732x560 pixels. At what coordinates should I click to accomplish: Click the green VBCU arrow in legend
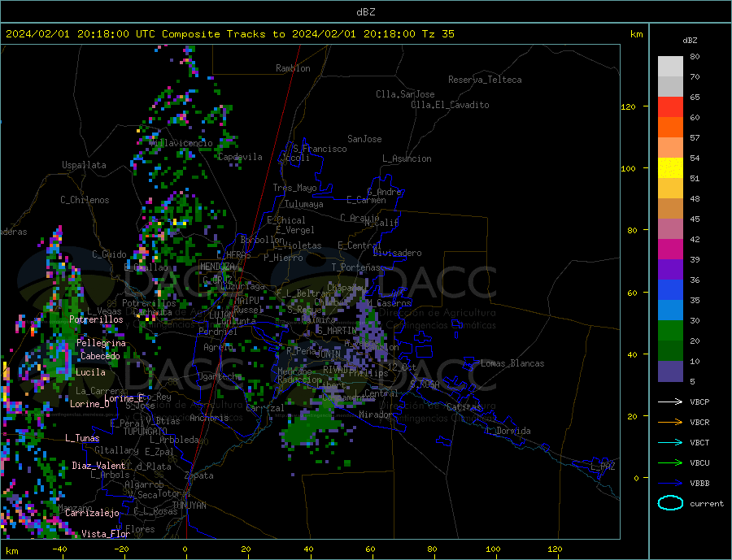[x=672, y=463]
